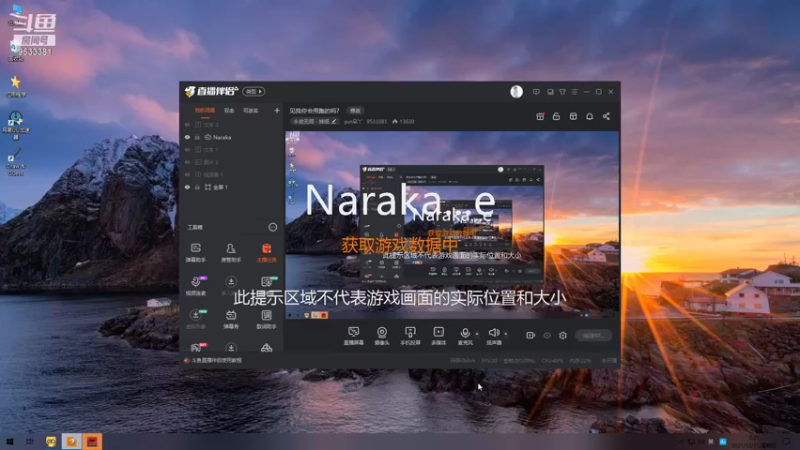
Task: Click the popularity count 13630
Action: (x=403, y=121)
